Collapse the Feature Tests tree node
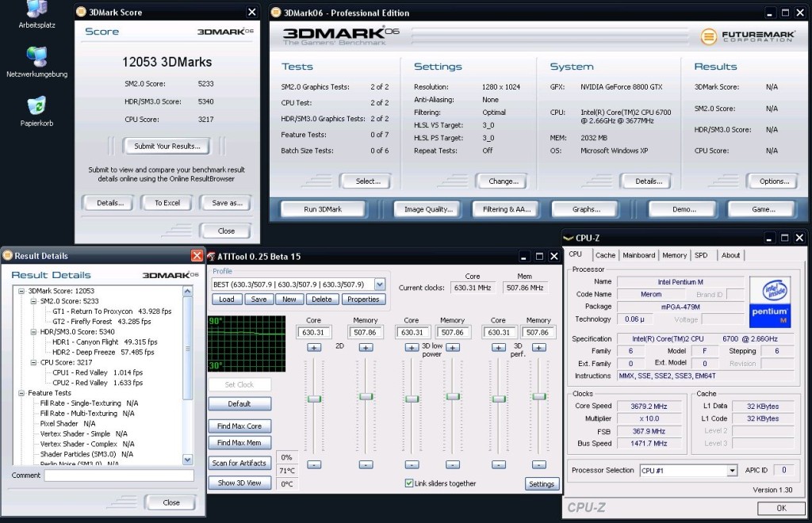The width and height of the screenshot is (812, 523). coord(21,393)
